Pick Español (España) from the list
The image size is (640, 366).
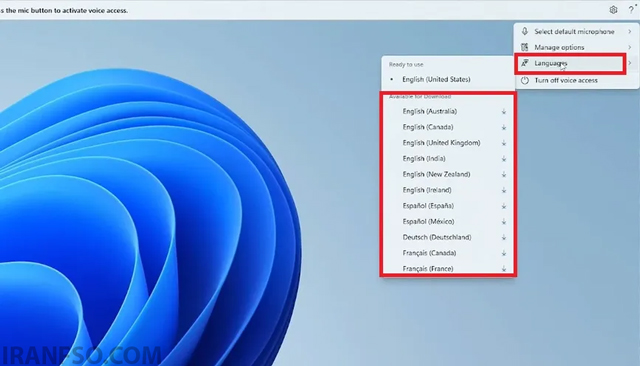pos(448,206)
